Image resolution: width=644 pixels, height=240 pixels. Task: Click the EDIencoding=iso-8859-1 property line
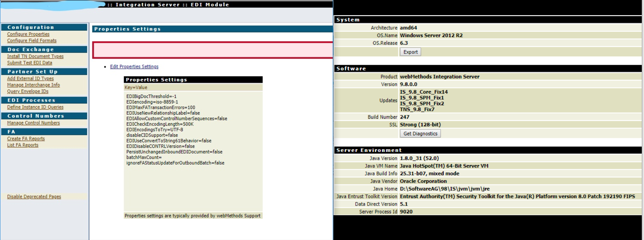tap(152, 102)
